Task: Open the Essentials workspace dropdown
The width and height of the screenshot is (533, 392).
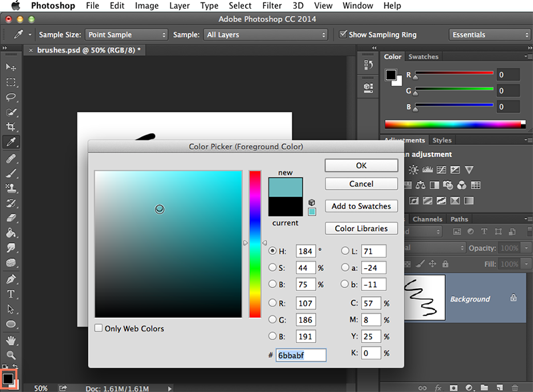Action: [490, 34]
